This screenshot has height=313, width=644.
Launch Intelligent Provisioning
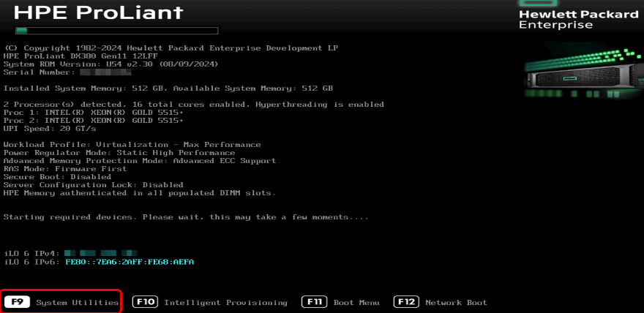tap(225, 303)
